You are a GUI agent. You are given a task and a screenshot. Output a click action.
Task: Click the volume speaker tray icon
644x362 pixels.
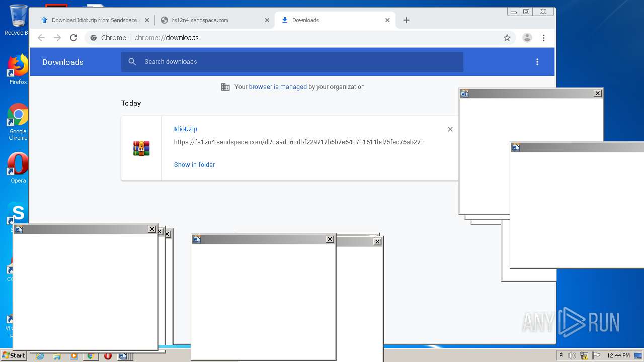coord(572,355)
